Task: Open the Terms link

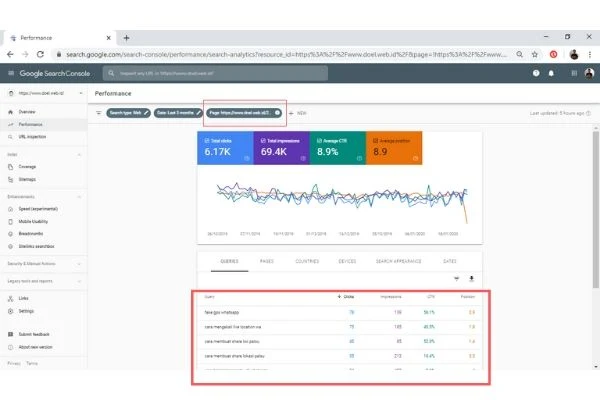Action: point(32,364)
